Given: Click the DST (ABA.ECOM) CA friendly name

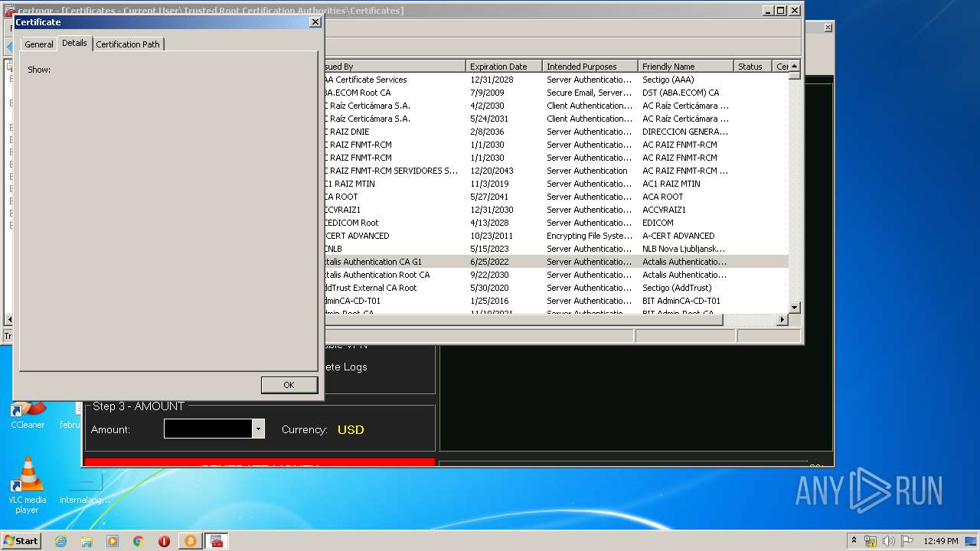Looking at the screenshot, I should tap(681, 93).
